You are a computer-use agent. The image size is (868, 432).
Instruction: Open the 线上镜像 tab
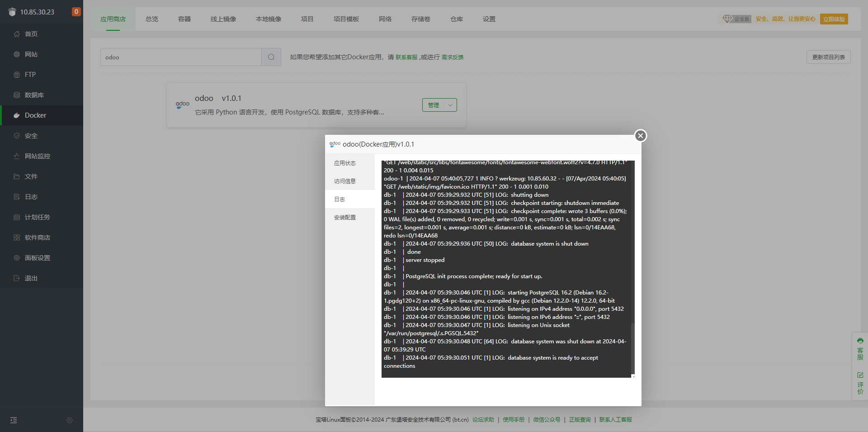coord(223,19)
